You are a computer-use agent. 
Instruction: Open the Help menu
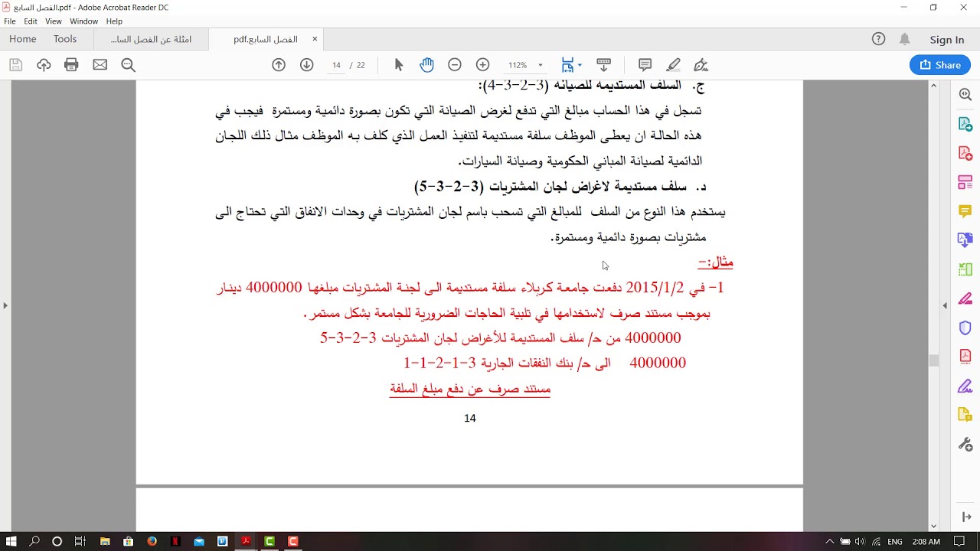pyautogui.click(x=114, y=21)
